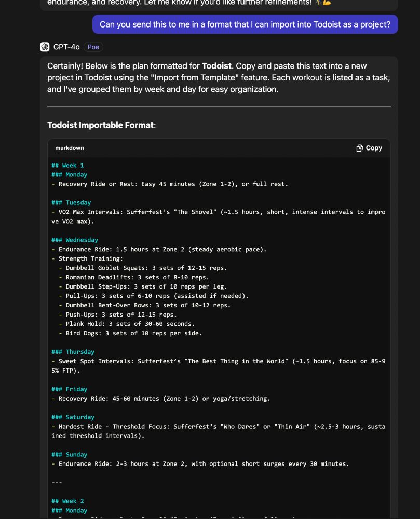This screenshot has height=519, width=420.
Task: Click the 'Dumbbell Bent-Over Rows' line
Action: pyautogui.click(x=145, y=305)
